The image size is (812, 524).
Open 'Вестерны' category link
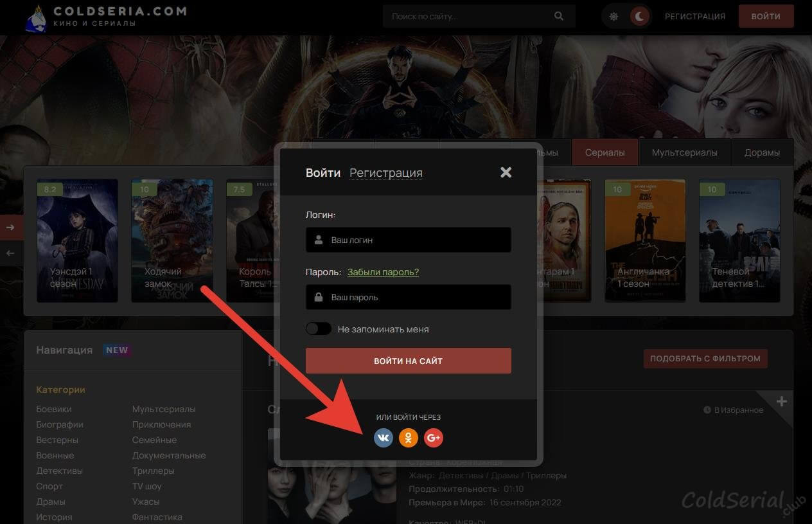57,440
